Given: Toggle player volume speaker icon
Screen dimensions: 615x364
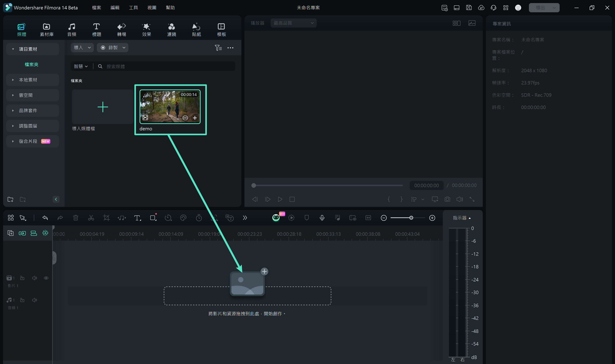Looking at the screenshot, I should [x=460, y=199].
